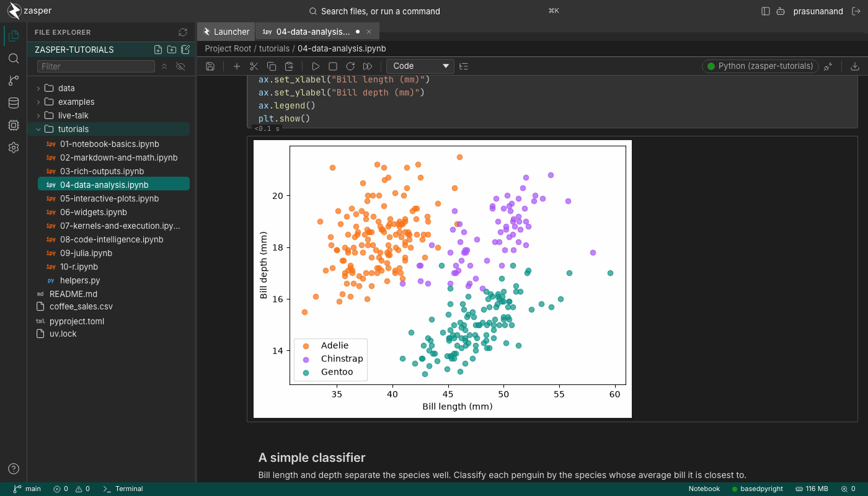Toggle hidden files visibility in explorer

[x=180, y=66]
